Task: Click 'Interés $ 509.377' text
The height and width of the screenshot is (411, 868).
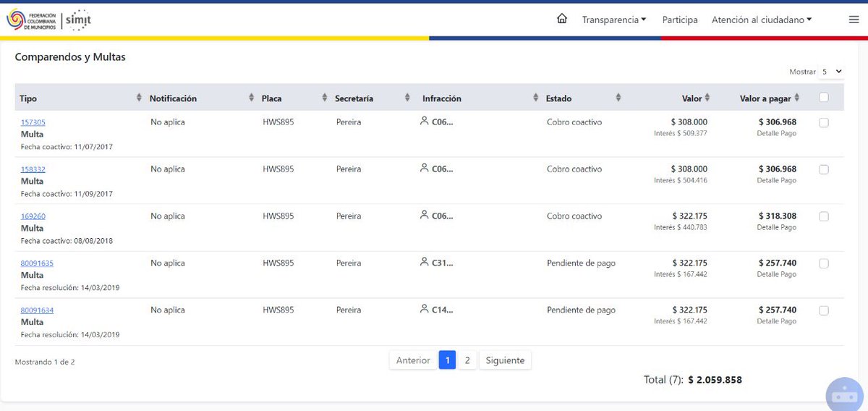Action: [681, 133]
